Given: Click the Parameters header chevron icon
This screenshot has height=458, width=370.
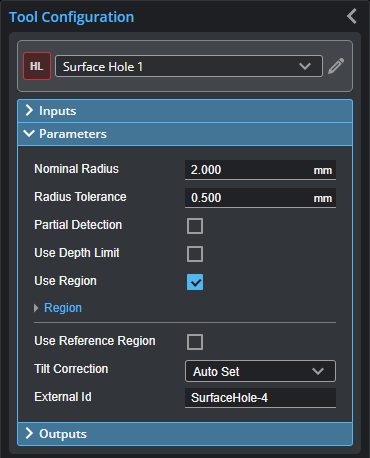Looking at the screenshot, I should (29, 134).
